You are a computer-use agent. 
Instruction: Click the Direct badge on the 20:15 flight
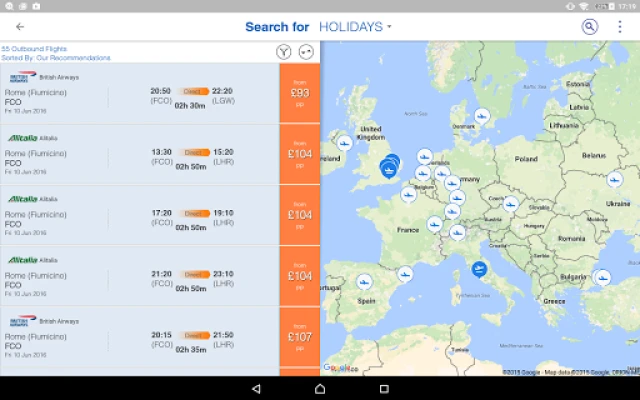[194, 336]
